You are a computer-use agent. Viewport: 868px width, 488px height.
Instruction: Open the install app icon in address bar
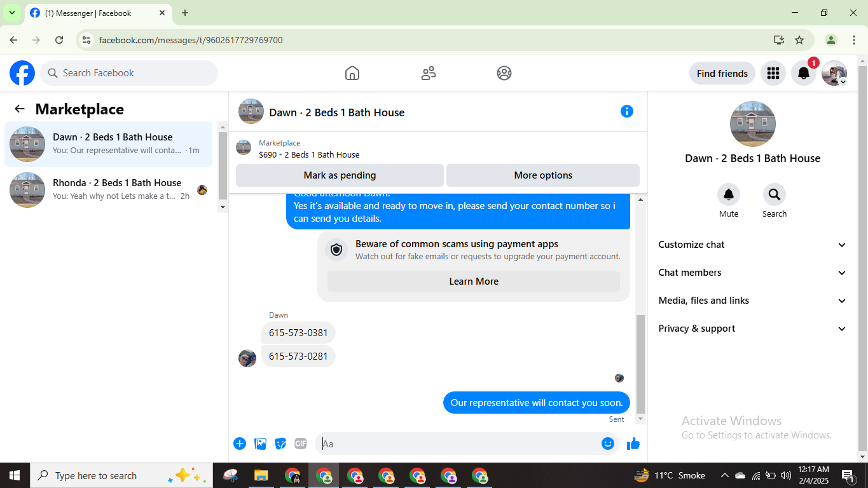click(x=779, y=40)
